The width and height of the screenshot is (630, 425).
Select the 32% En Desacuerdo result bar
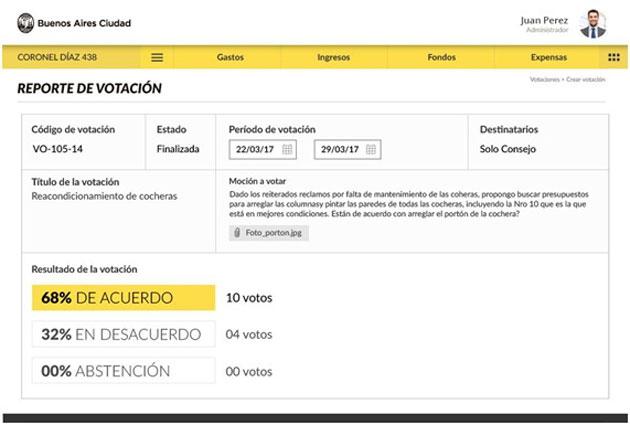[123, 334]
